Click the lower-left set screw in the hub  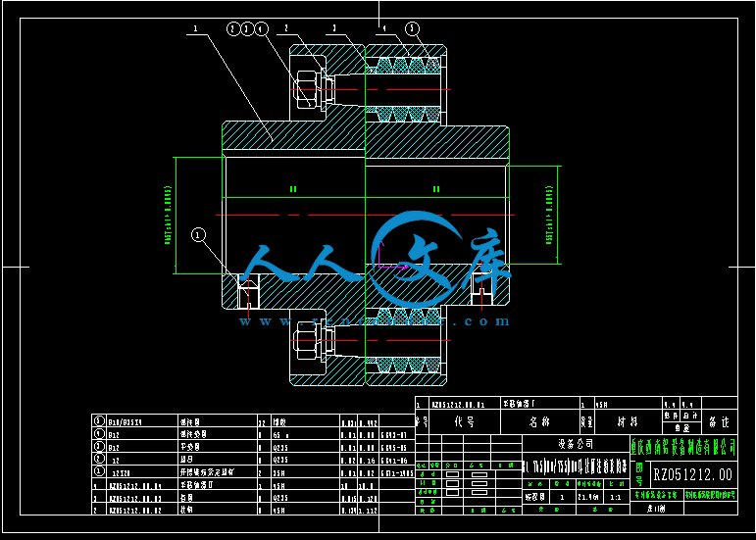(247, 294)
